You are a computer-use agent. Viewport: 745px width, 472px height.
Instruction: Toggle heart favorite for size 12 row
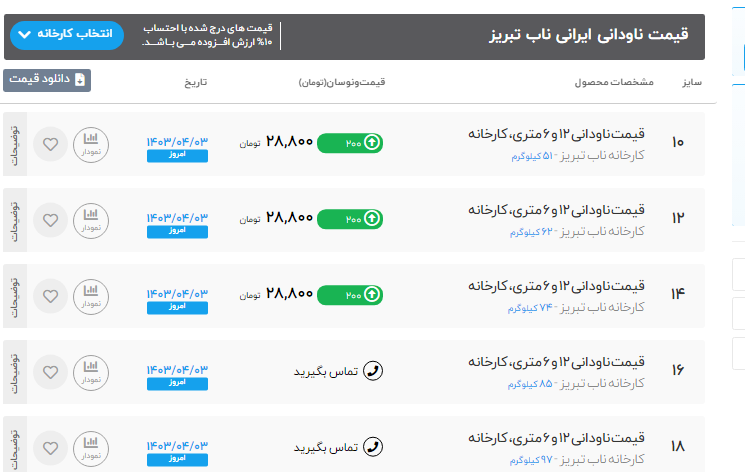(49, 220)
